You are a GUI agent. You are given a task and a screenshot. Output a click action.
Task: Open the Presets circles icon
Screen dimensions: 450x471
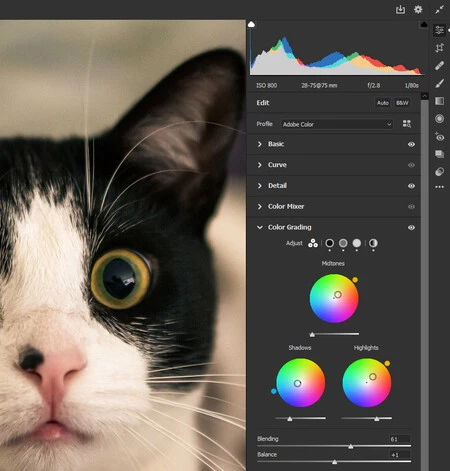tap(439, 172)
